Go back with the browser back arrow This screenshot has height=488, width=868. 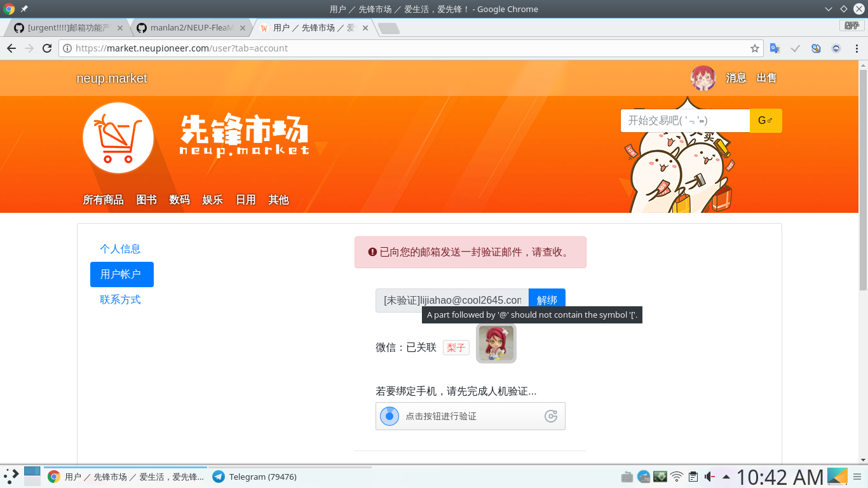(x=11, y=48)
